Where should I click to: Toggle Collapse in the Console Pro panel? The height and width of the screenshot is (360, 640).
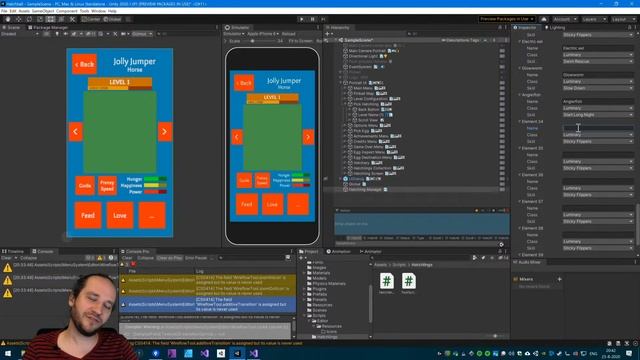point(145,258)
